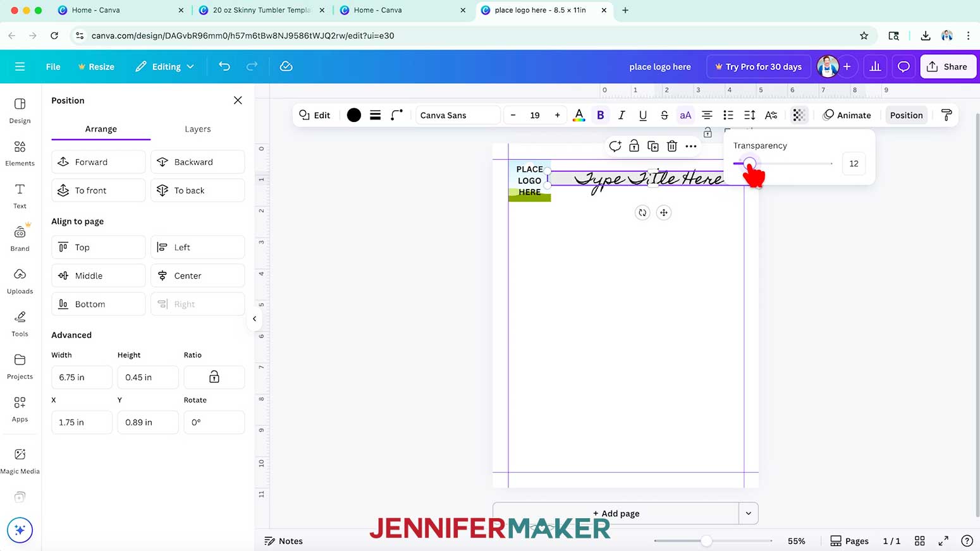Open the border style options
980x551 pixels.
coord(375,115)
